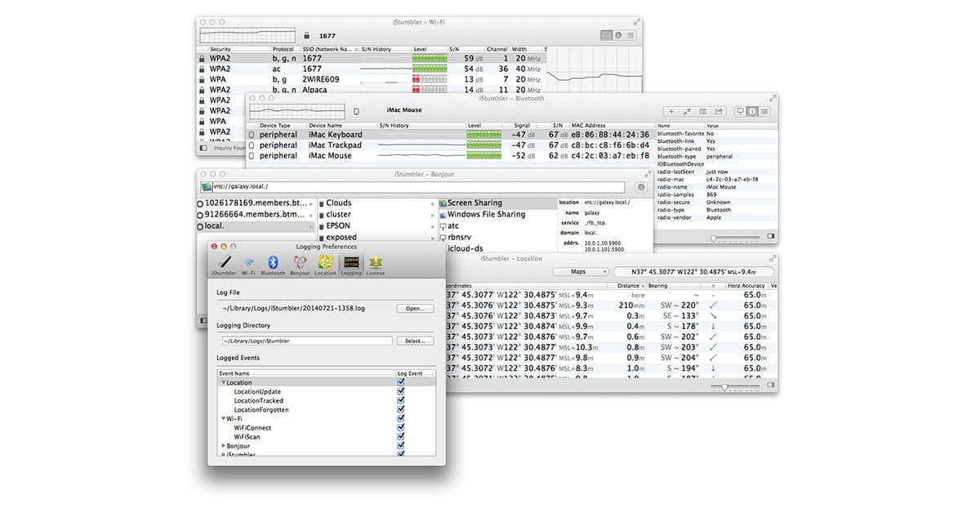This screenshot has width=980, height=513.
Task: Open the Maps dropdown in Location window
Action: 580,271
